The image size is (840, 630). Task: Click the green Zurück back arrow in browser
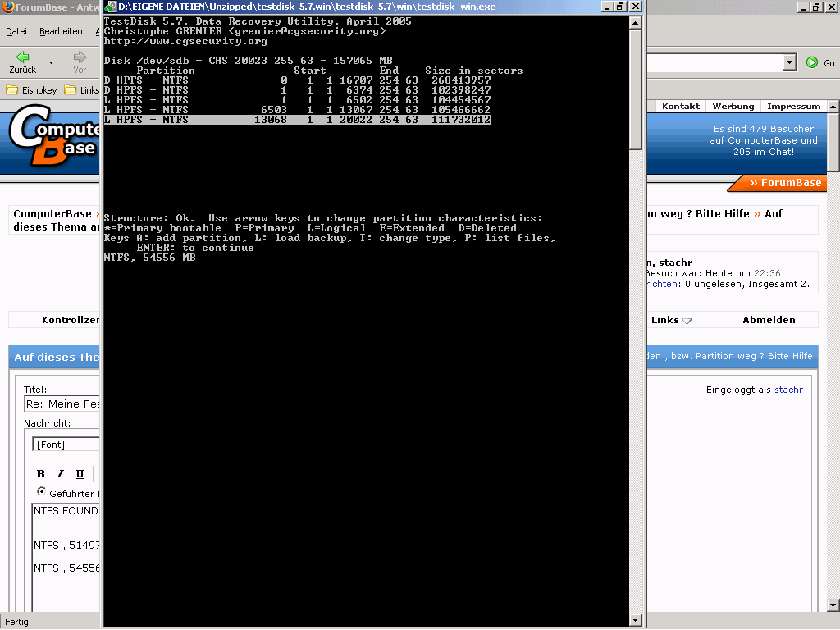[22, 57]
